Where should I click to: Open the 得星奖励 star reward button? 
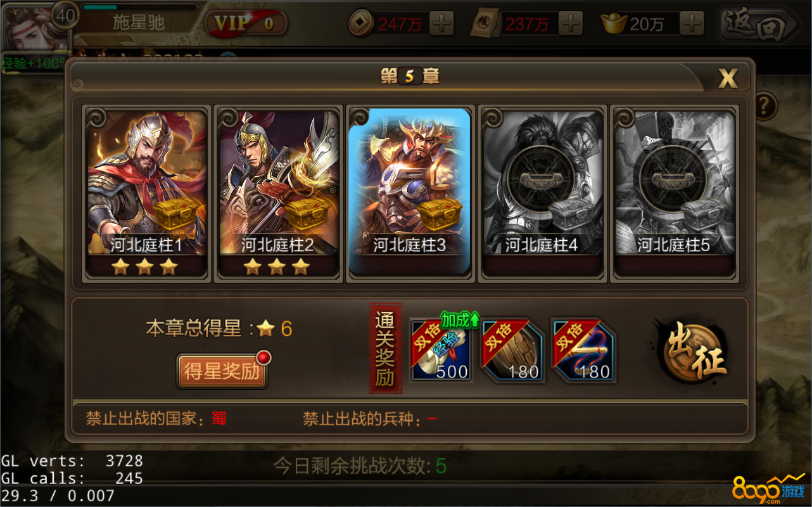[222, 371]
